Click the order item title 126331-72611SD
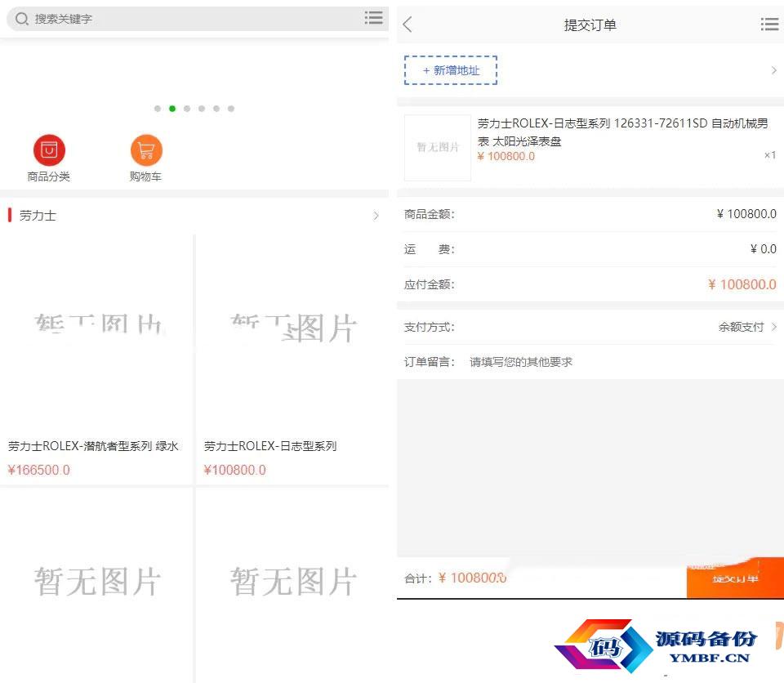This screenshot has width=784, height=683. tap(623, 132)
